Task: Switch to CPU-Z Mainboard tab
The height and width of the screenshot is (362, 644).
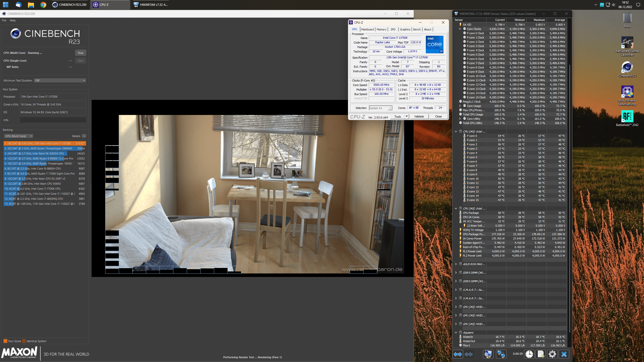Action: pyautogui.click(x=367, y=29)
